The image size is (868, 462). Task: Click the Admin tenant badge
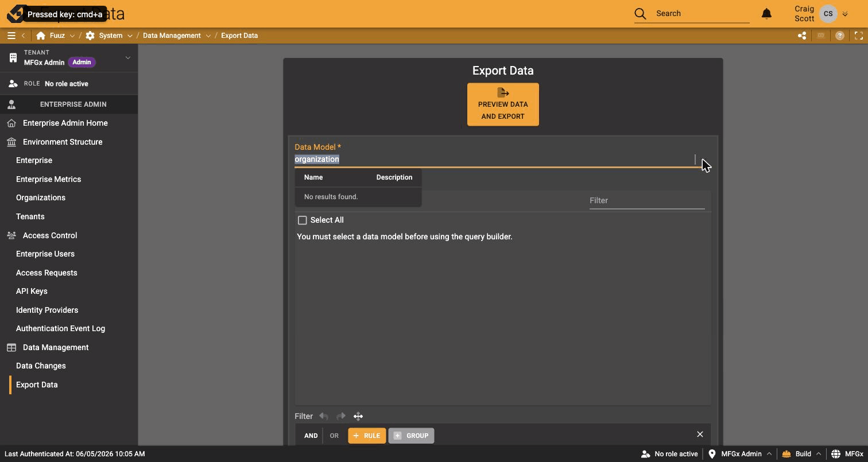(82, 62)
